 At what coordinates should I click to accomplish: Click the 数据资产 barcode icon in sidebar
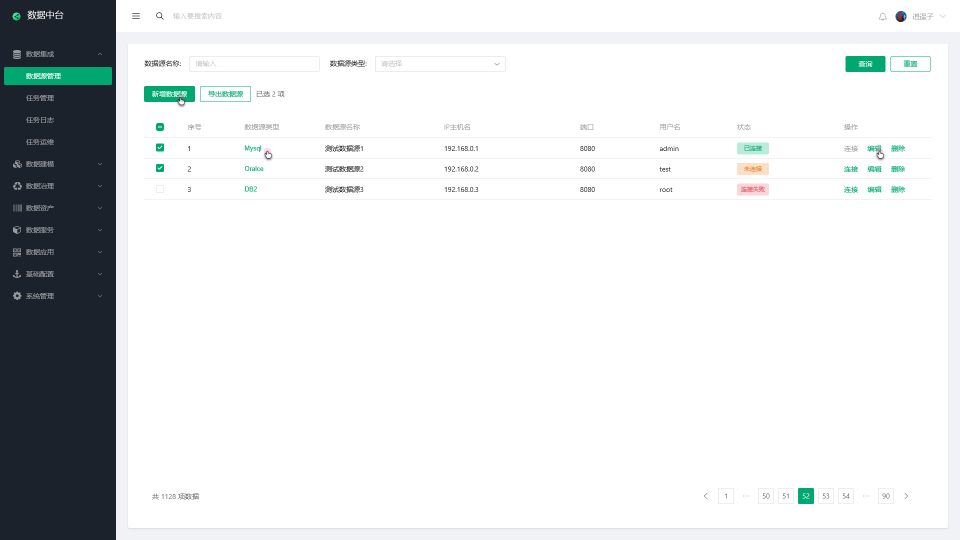tap(17, 208)
